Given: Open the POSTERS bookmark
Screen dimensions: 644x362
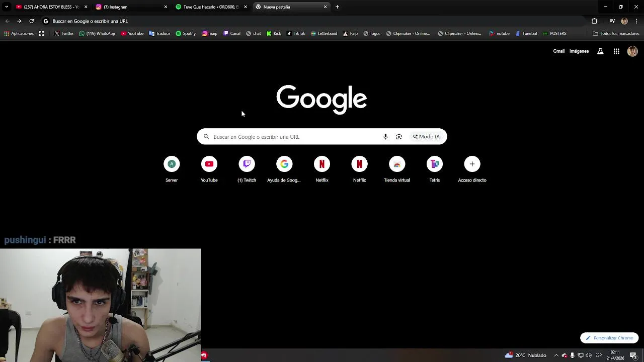Looking at the screenshot, I should (555, 34).
